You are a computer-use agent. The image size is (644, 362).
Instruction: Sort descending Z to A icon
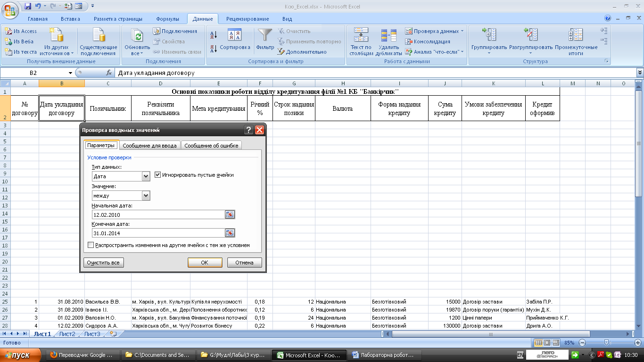(213, 48)
